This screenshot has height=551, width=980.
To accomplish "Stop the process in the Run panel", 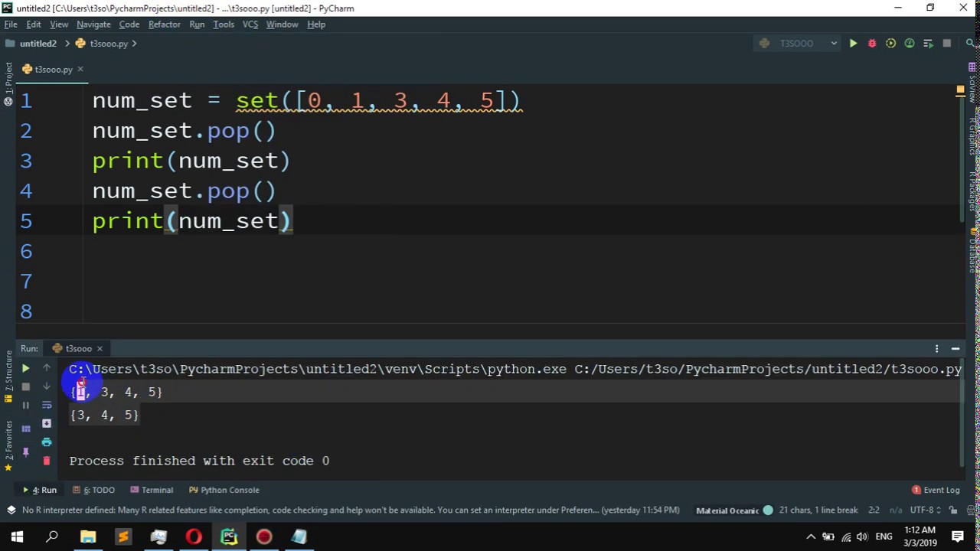I will coord(25,386).
